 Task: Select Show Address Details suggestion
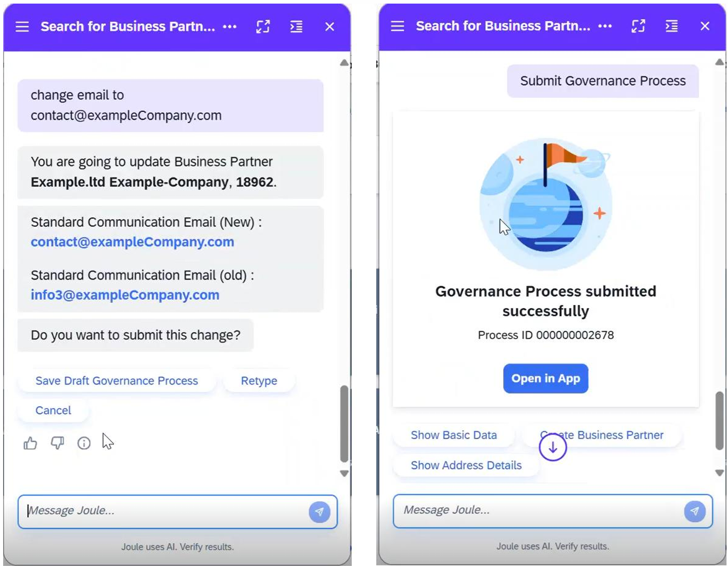pyautogui.click(x=466, y=465)
